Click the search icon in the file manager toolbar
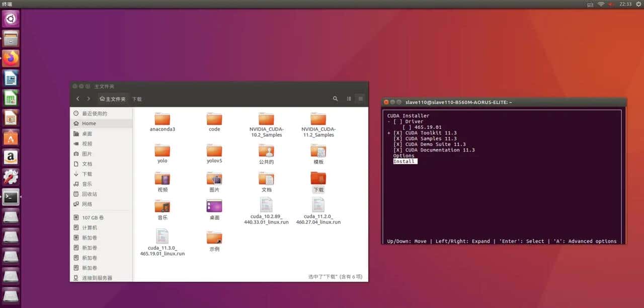This screenshot has height=308, width=644. (x=335, y=99)
